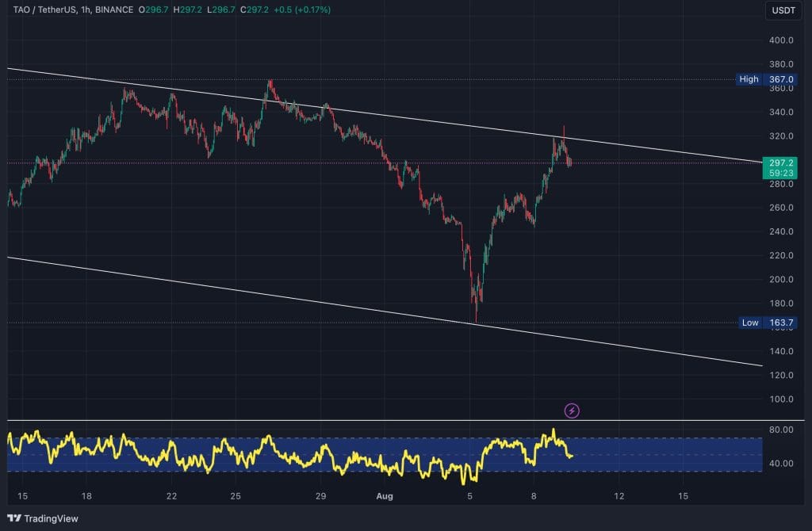Select the 1h interval label
The width and height of the screenshot is (812, 531).
pos(89,10)
